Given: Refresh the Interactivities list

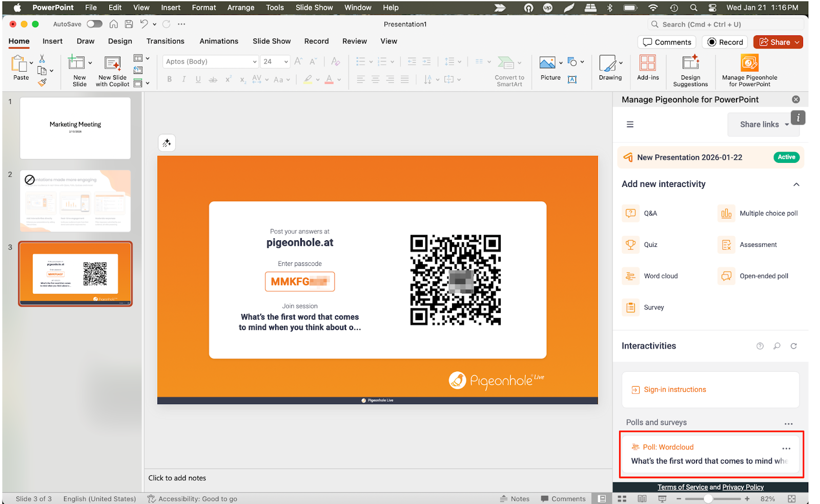Looking at the screenshot, I should [793, 346].
